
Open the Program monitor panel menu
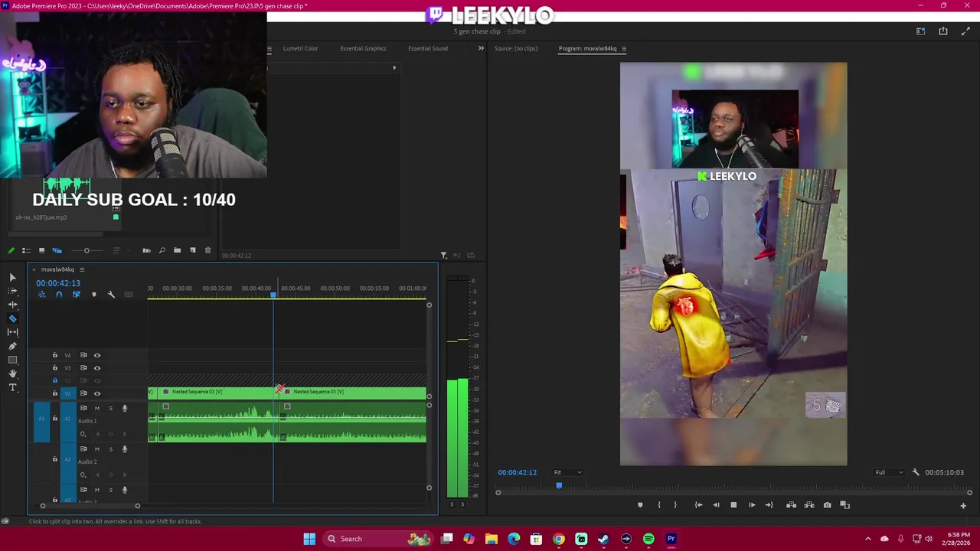click(624, 48)
